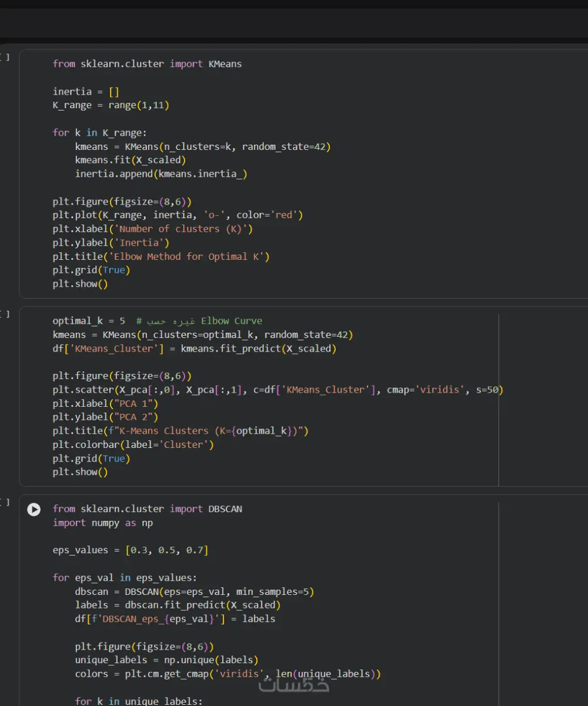Click line plt.xlabel("PCA 1")

[x=105, y=403]
